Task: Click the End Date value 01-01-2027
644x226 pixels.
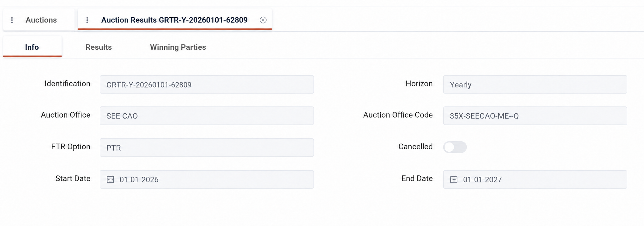Action: (482, 180)
